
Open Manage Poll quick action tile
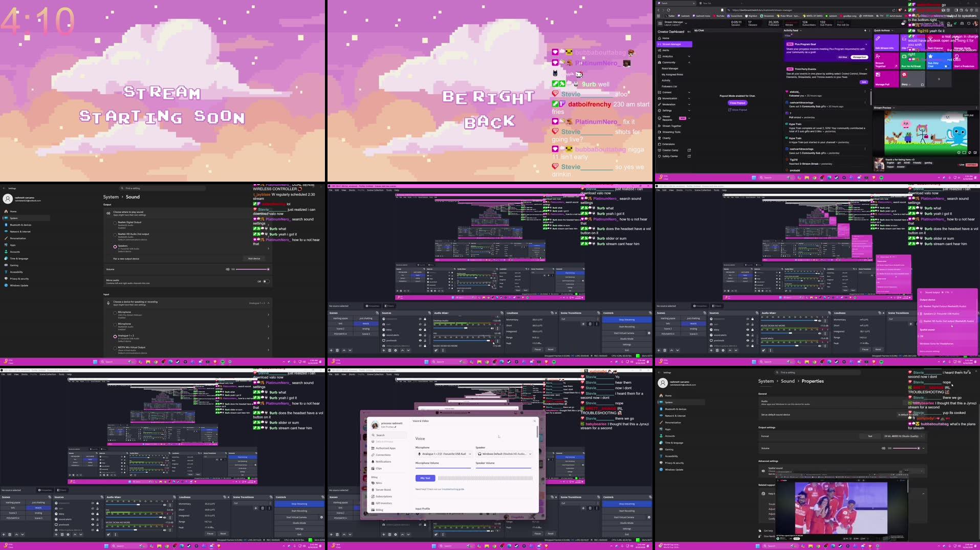pos(886,79)
